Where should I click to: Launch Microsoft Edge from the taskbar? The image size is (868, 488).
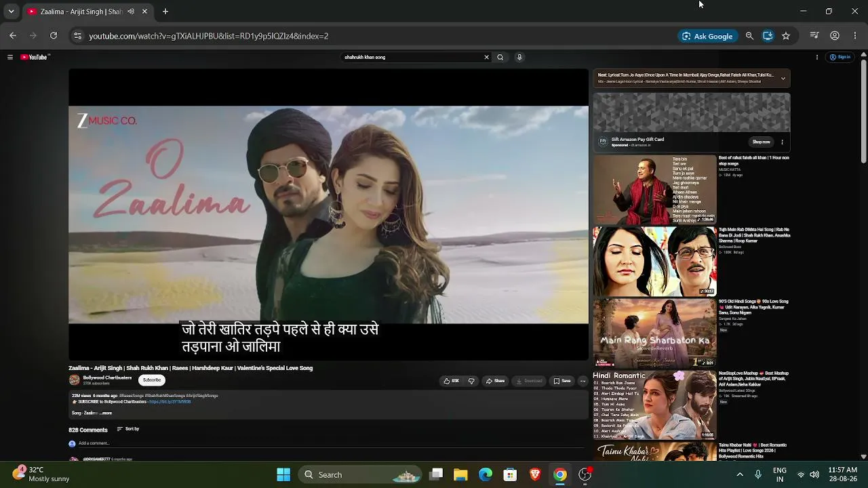pyautogui.click(x=486, y=474)
